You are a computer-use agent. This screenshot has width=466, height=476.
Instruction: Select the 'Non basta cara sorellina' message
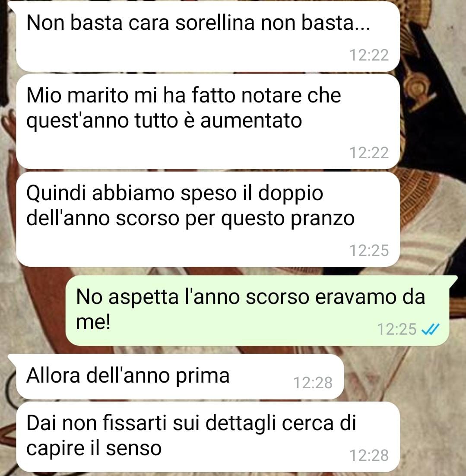click(x=208, y=37)
